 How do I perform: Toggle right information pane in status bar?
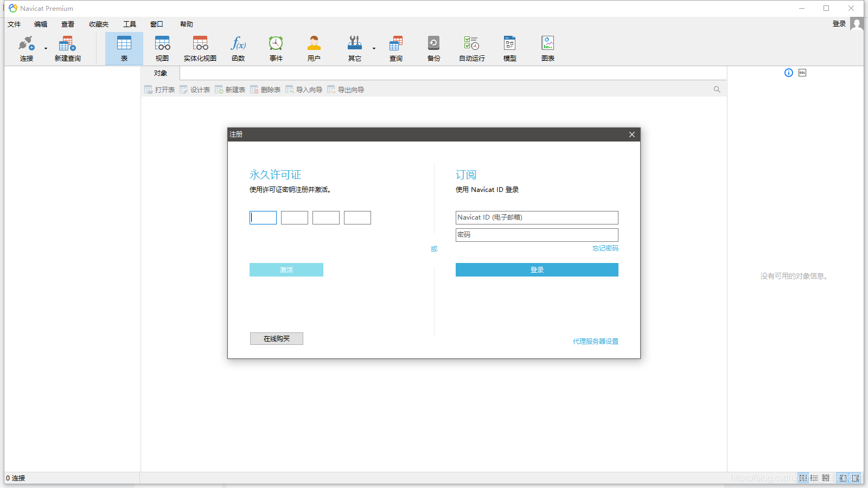click(x=856, y=478)
